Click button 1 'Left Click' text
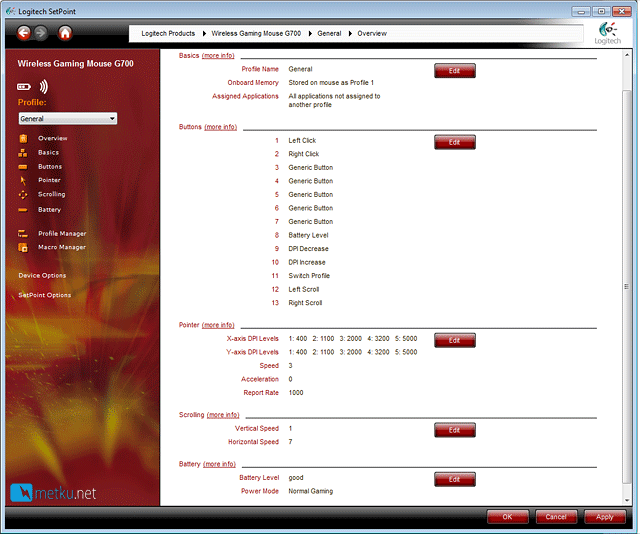This screenshot has height=534, width=640. point(302,141)
